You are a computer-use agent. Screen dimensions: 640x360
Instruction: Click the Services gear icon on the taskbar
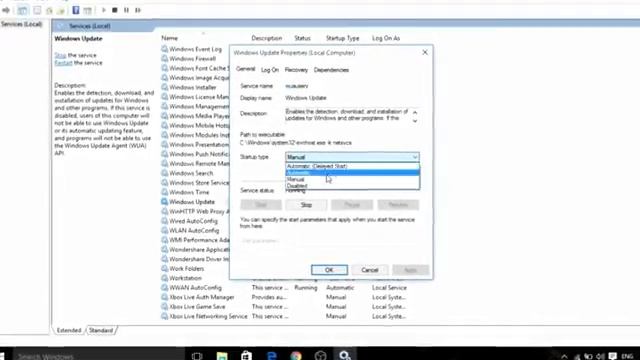click(345, 356)
